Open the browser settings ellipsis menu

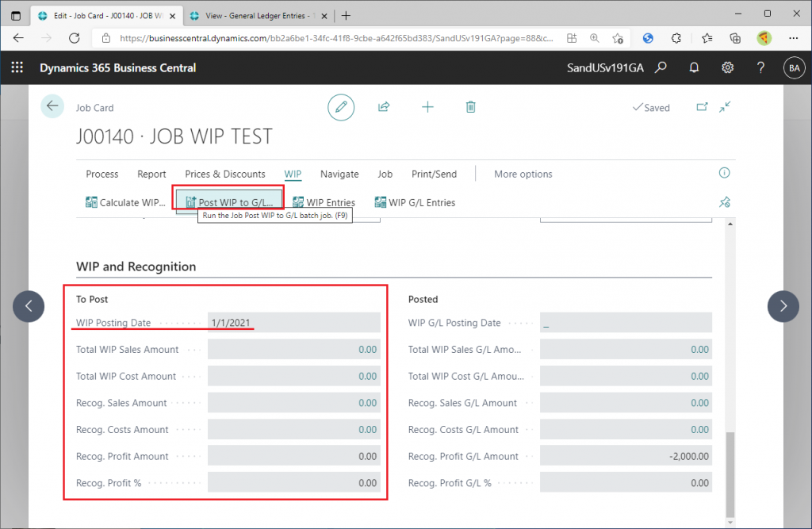pos(793,38)
